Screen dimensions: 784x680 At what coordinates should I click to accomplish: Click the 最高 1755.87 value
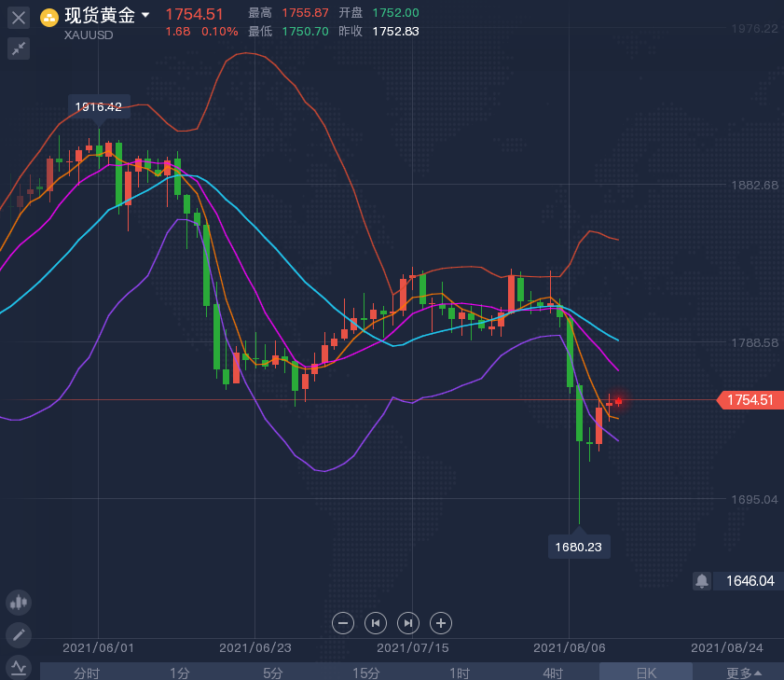point(305,12)
